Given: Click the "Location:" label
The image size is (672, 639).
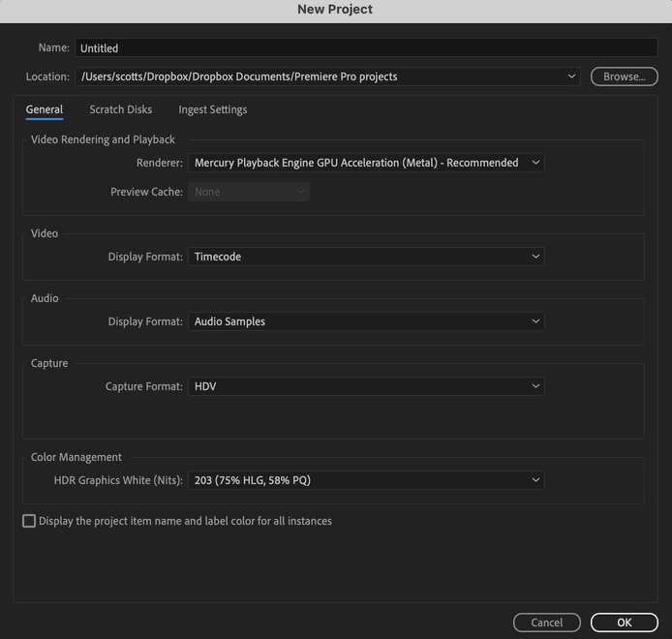Looking at the screenshot, I should pyautogui.click(x=47, y=76).
